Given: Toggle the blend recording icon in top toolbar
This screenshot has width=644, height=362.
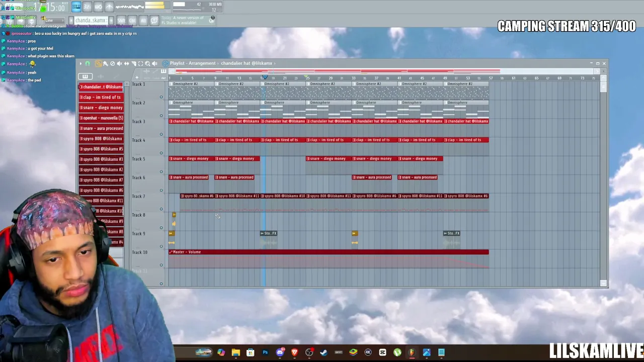Looking at the screenshot, I should coord(99,7).
